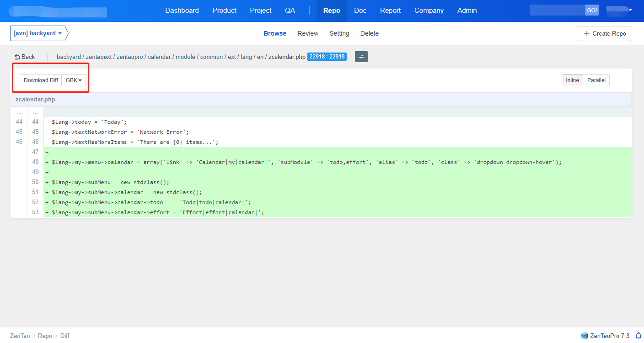Click the Download Diff button
The image size is (644, 343).
point(41,80)
